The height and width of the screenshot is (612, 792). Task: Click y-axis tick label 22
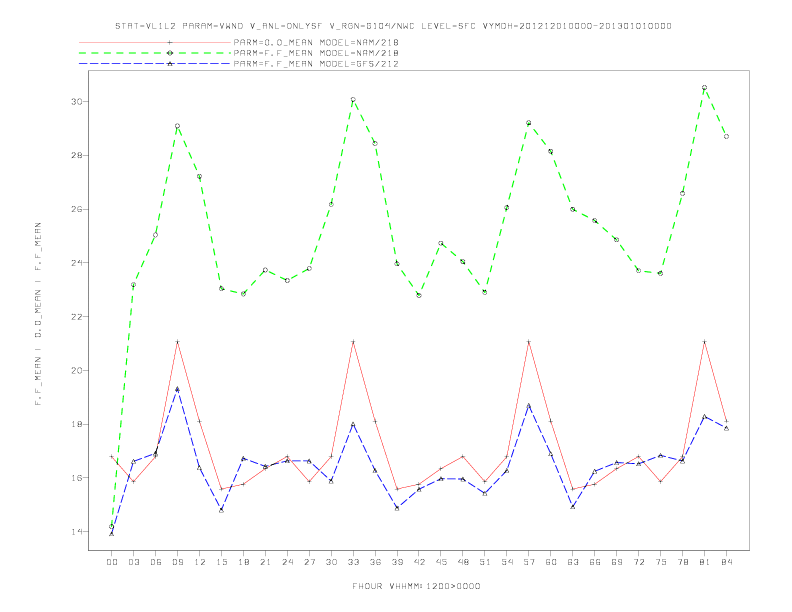point(77,317)
